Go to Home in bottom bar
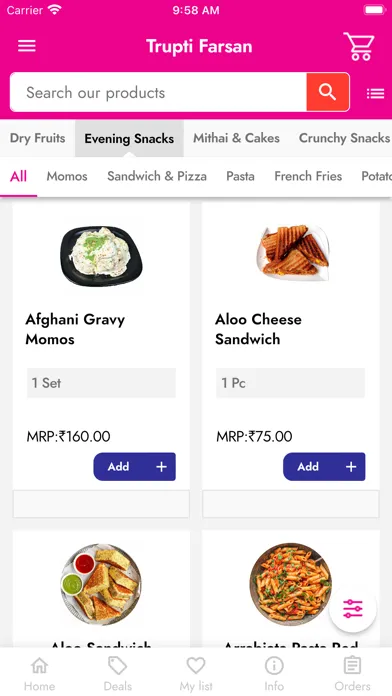The image size is (392, 696). 40,674
